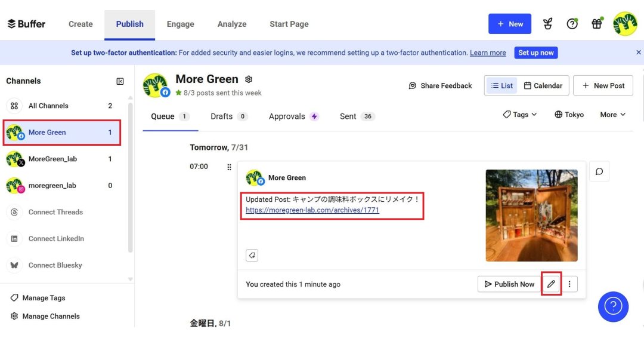
Task: Open the post's three-dot options menu
Action: click(x=569, y=284)
